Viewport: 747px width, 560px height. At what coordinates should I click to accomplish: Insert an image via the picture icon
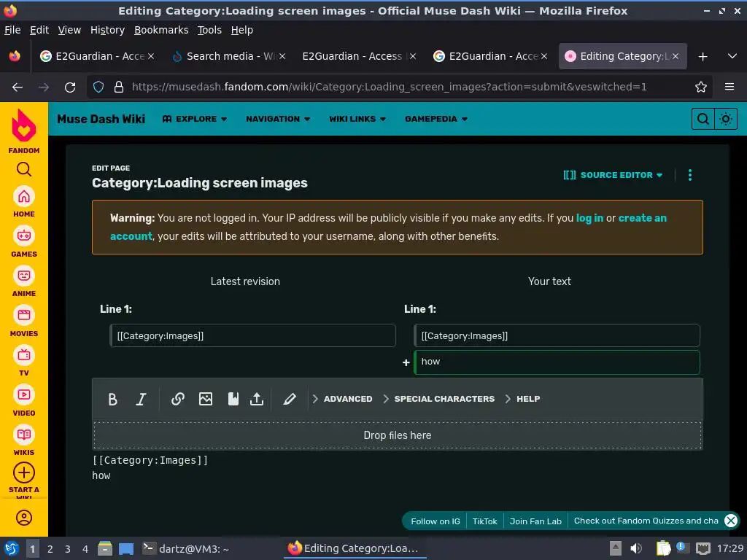point(205,399)
